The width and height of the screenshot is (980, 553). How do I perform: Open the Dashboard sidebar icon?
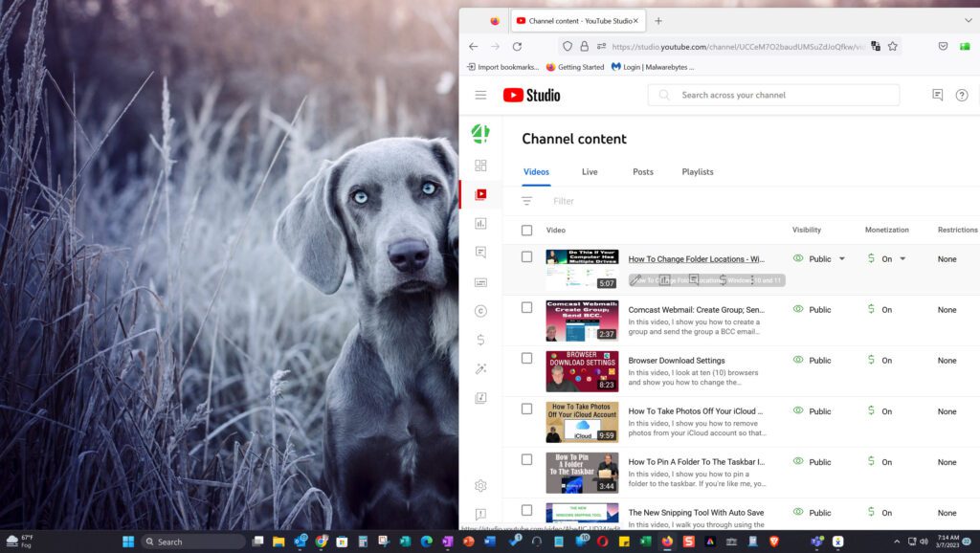point(480,166)
